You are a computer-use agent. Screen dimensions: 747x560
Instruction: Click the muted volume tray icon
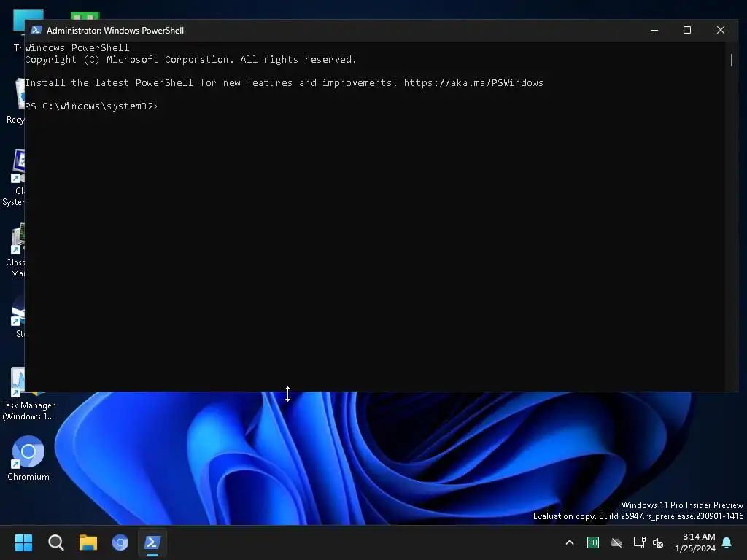[658, 542]
